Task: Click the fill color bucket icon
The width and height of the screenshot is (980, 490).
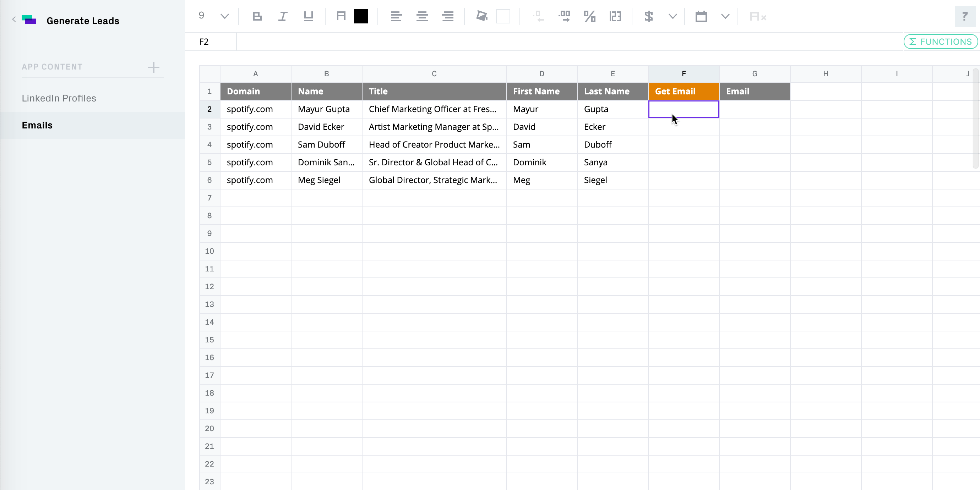Action: [x=481, y=16]
